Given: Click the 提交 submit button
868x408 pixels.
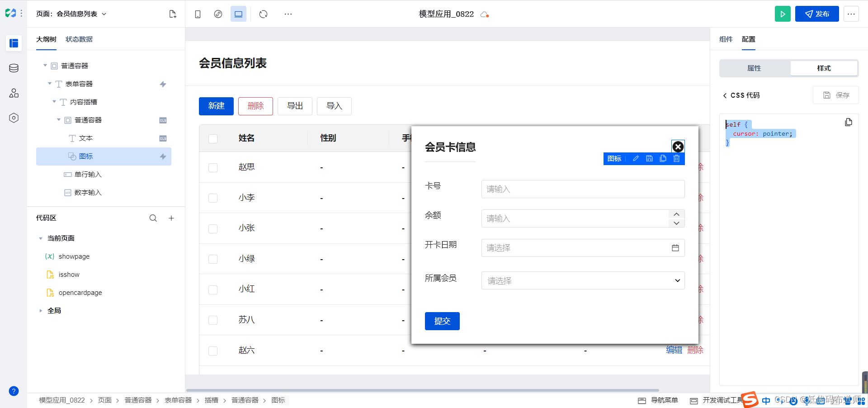Looking at the screenshot, I should pos(442,321).
